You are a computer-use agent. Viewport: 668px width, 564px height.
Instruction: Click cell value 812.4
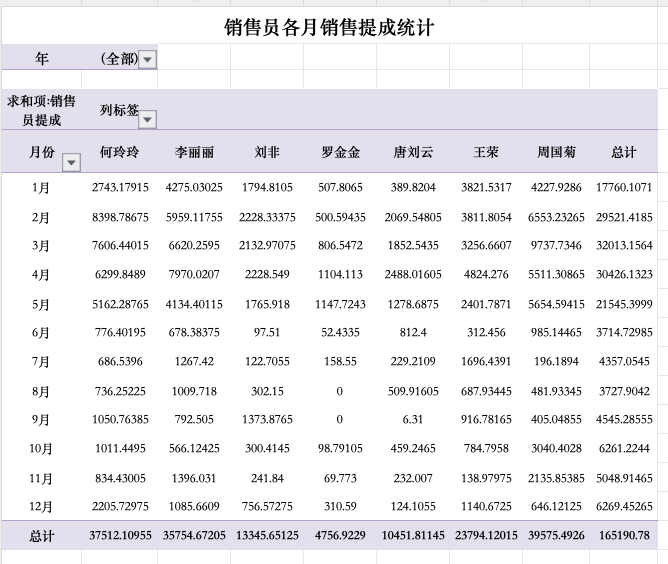[413, 333]
